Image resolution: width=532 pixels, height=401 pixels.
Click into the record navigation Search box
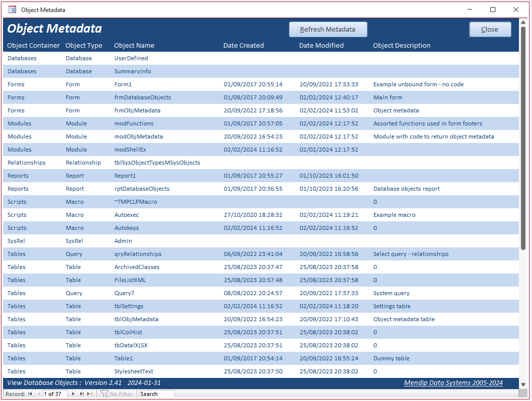click(157, 394)
